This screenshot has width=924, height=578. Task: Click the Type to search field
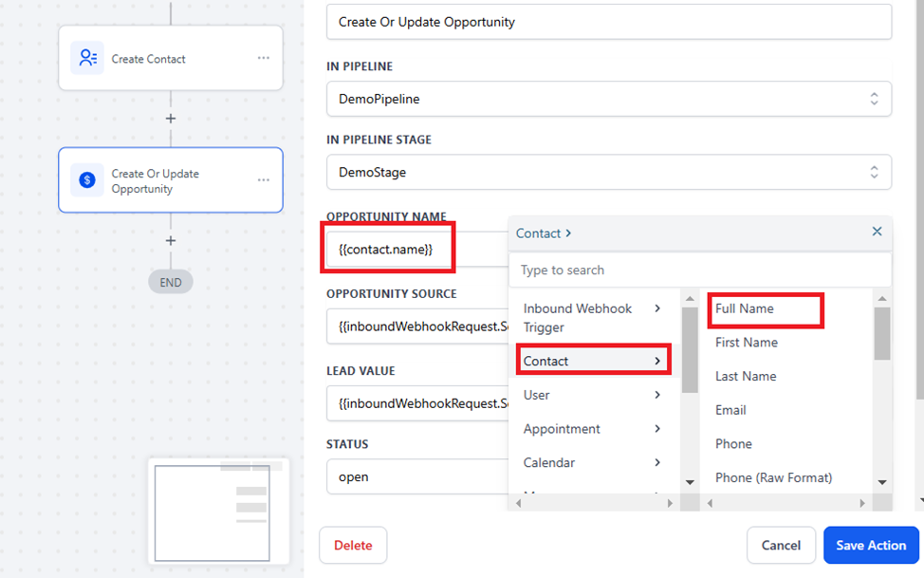coord(699,270)
